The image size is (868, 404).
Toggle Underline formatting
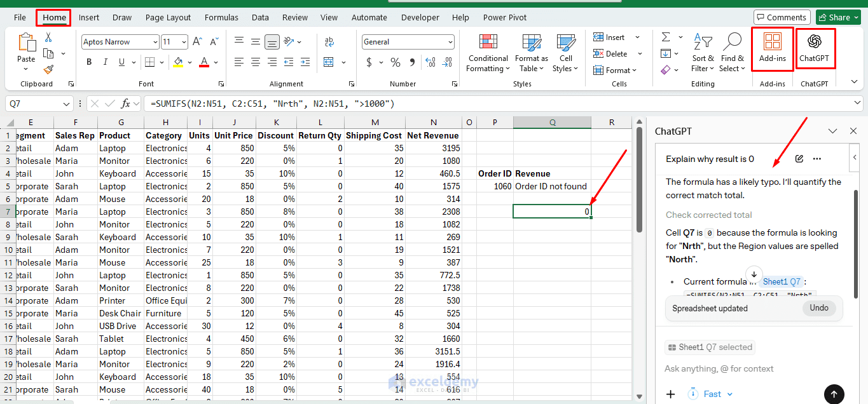122,62
